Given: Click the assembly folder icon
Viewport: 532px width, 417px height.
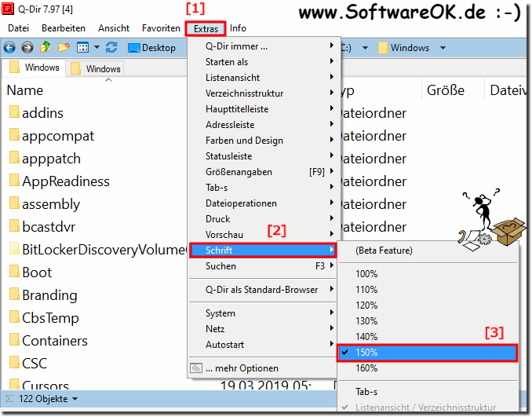Looking at the screenshot, I should [14, 203].
